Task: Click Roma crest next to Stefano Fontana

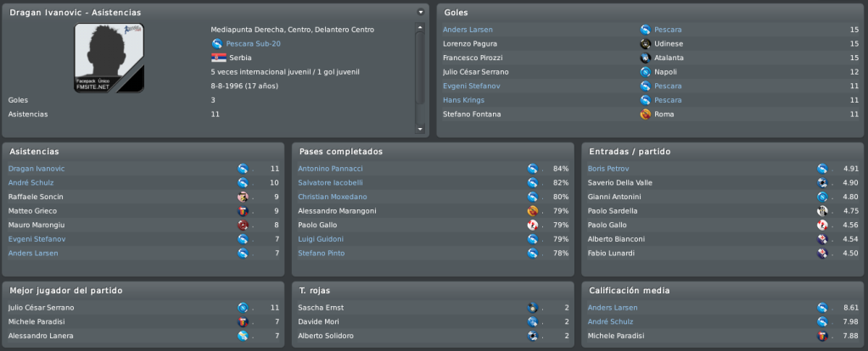Action: point(645,114)
